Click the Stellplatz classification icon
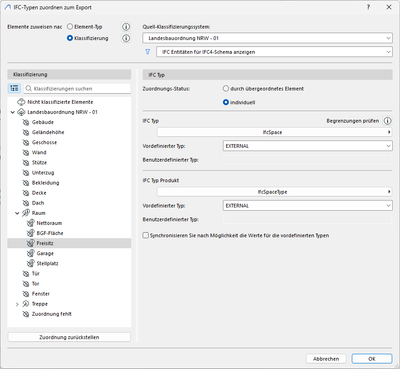The height and width of the screenshot is (369, 400). (x=31, y=263)
